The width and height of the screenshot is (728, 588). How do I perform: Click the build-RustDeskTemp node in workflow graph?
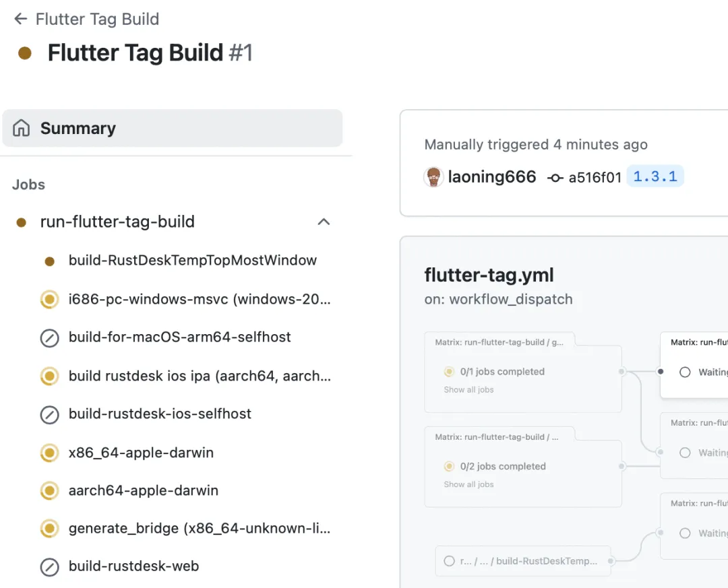pos(522,560)
